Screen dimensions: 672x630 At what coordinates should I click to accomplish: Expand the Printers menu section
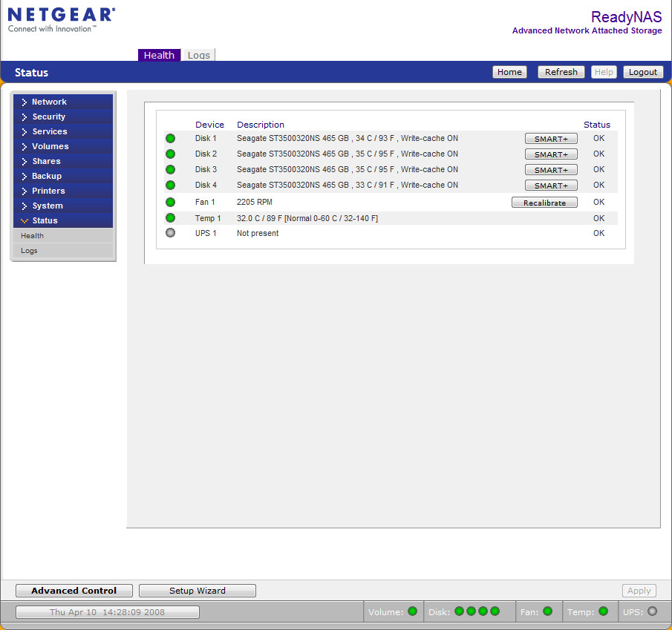(x=63, y=191)
